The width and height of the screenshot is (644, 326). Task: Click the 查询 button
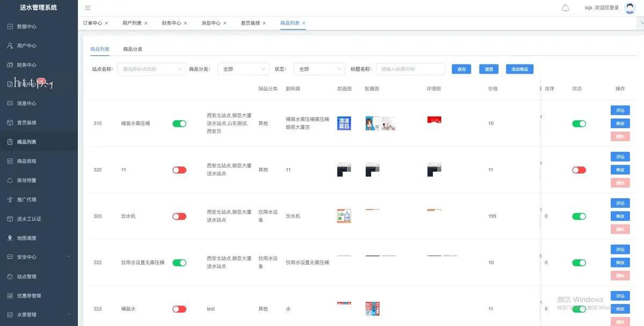[x=462, y=69]
